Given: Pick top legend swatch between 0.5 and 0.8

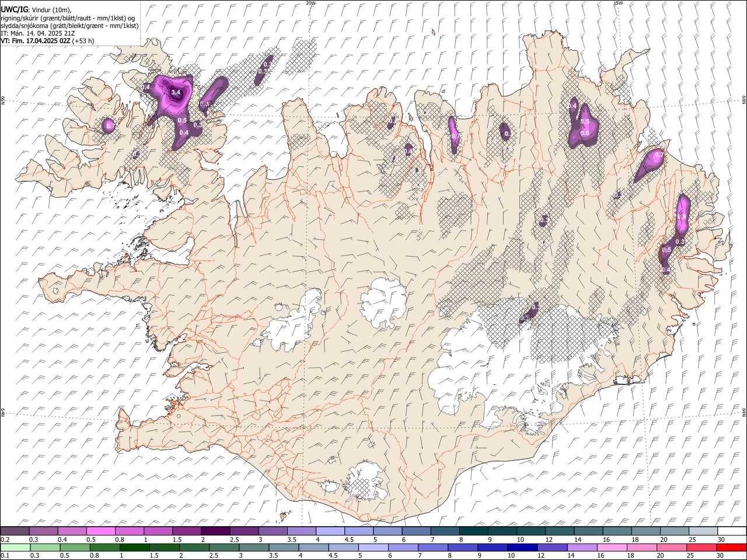Looking at the screenshot, I should 101,531.
